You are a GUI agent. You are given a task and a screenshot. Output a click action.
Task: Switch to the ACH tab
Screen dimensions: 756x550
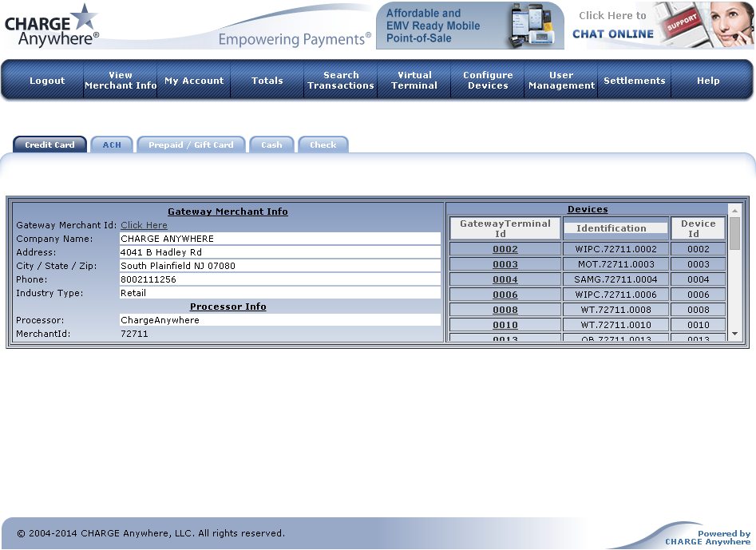click(x=112, y=144)
